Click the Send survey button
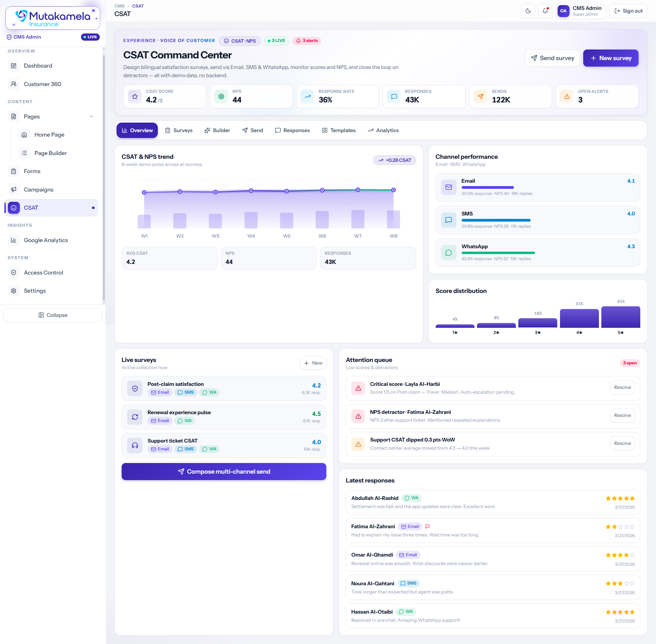The width and height of the screenshot is (656, 644). (x=552, y=58)
